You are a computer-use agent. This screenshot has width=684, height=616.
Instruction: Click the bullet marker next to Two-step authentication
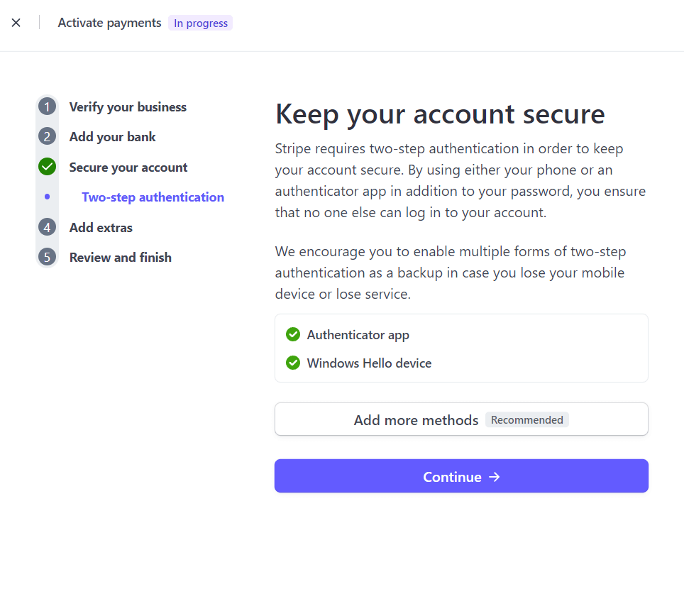click(x=47, y=197)
